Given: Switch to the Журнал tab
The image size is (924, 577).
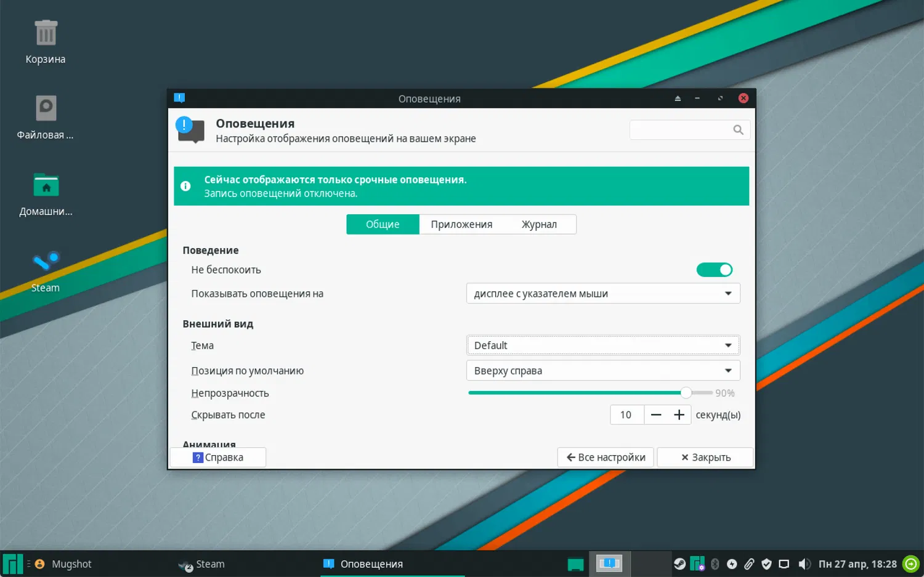Looking at the screenshot, I should pyautogui.click(x=539, y=224).
